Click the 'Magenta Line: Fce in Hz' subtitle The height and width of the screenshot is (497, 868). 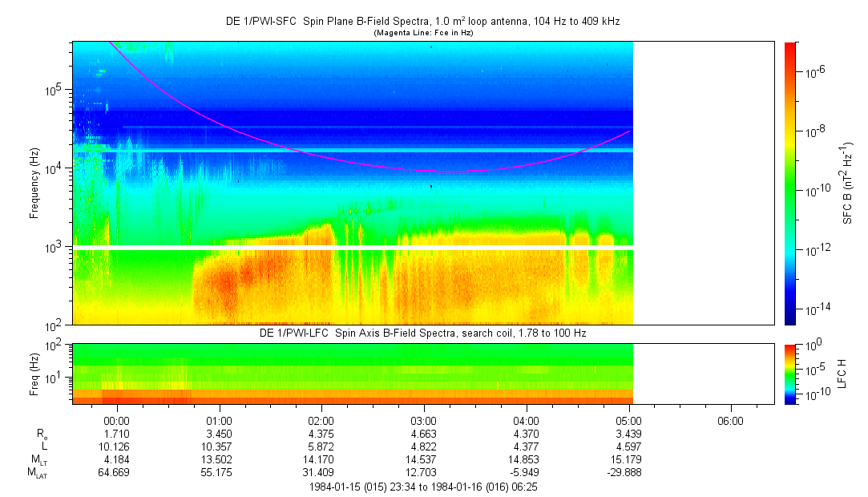[x=422, y=33]
